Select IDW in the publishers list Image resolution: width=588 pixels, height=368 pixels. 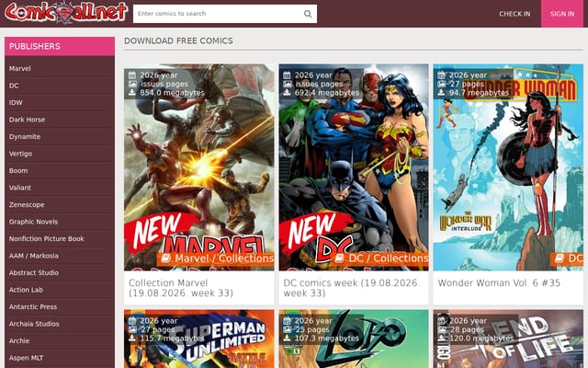coord(16,102)
